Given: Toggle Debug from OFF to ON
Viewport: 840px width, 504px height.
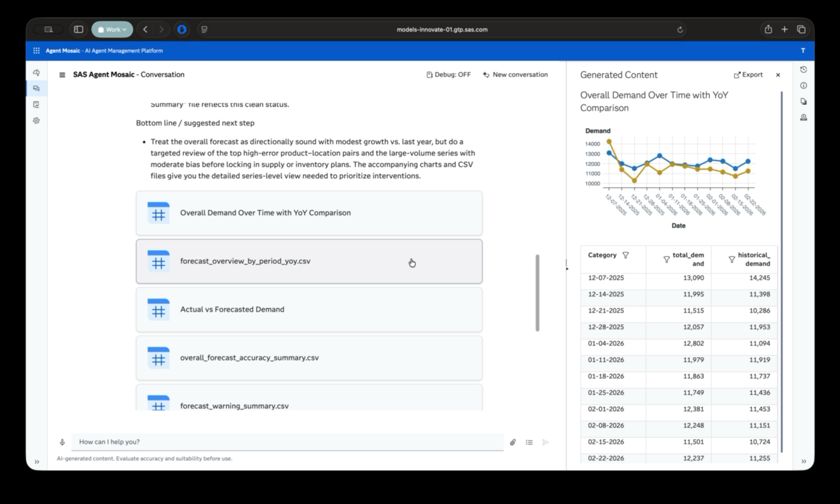Looking at the screenshot, I should click(x=448, y=74).
